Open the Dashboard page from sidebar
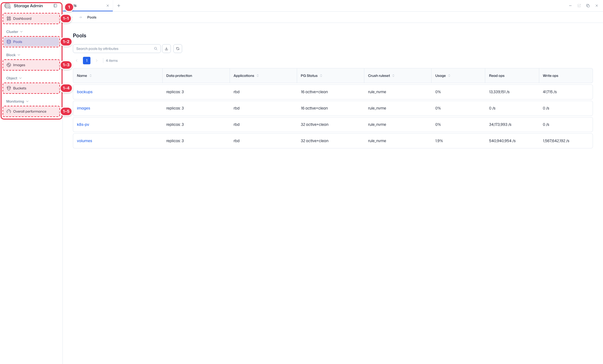 point(31,19)
